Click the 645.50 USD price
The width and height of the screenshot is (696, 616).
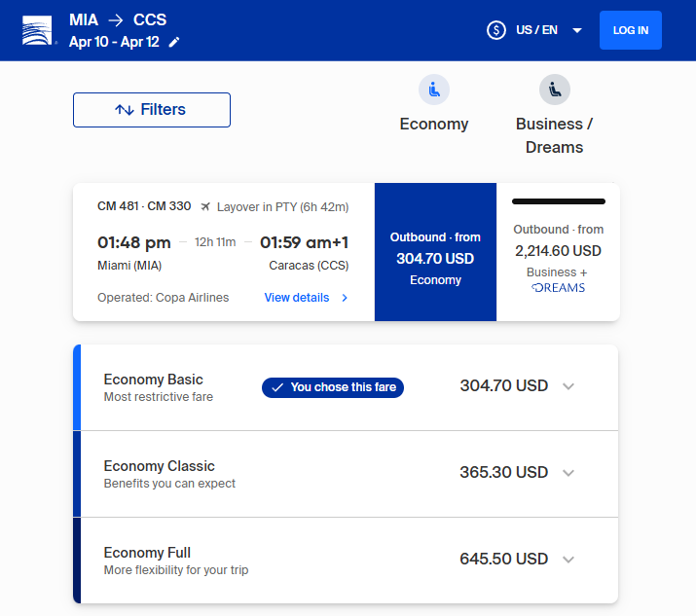(x=504, y=559)
